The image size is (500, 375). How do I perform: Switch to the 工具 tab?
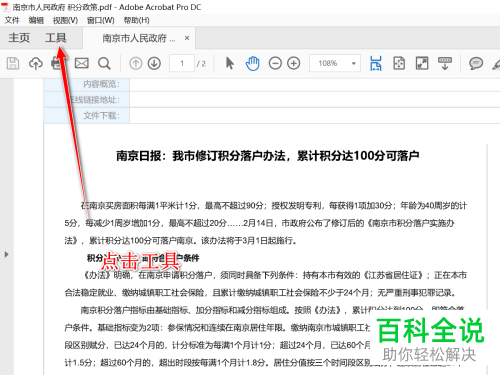point(56,38)
